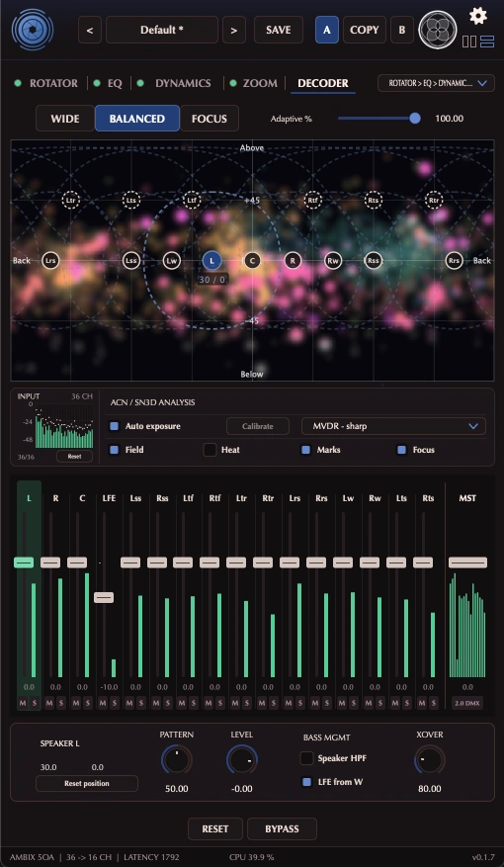Click the highlighted L speaker marker
This screenshot has width=504, height=867.
211,260
